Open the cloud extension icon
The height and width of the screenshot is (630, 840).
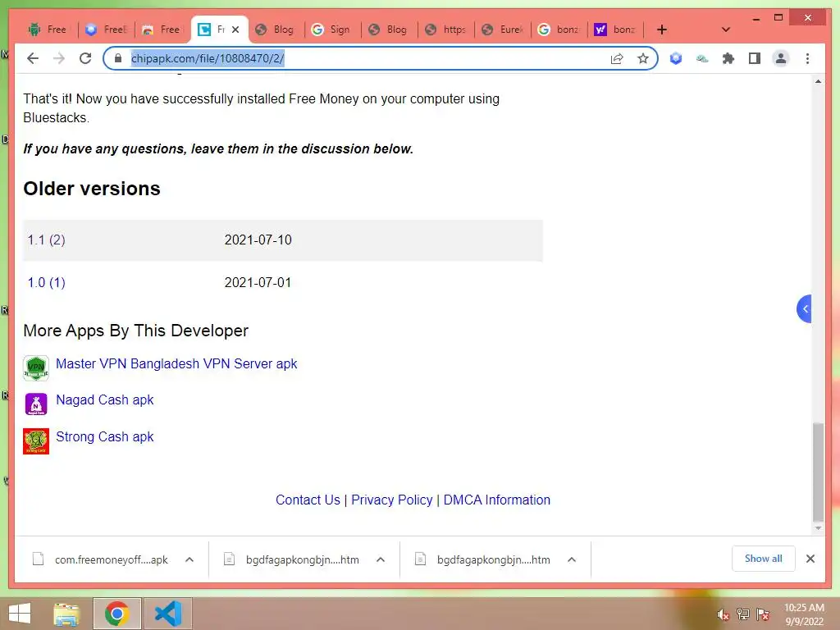[702, 58]
